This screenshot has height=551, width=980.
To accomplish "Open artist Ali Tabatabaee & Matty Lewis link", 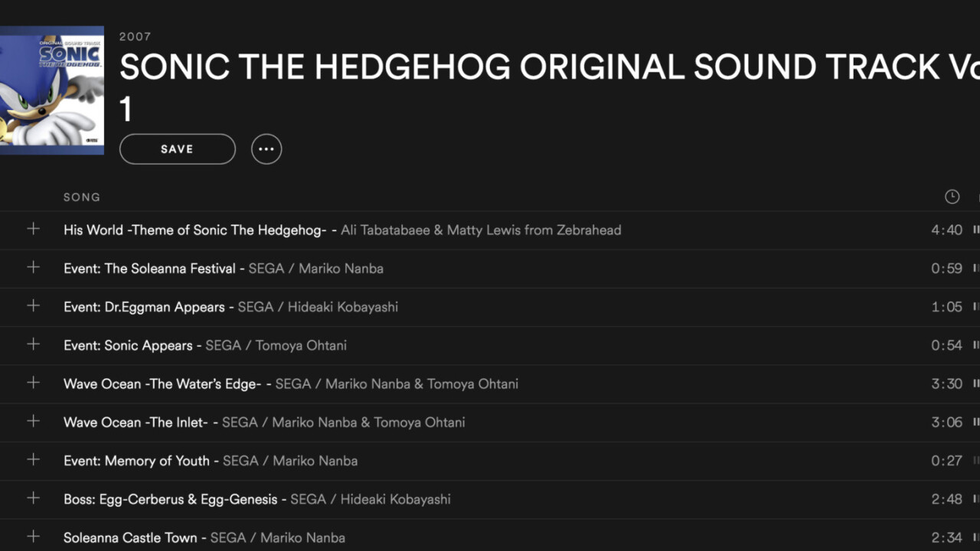I will click(x=481, y=230).
